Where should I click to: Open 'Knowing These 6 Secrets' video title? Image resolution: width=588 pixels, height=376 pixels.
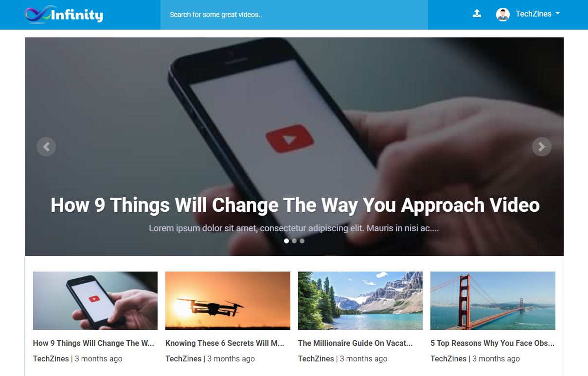(x=225, y=343)
